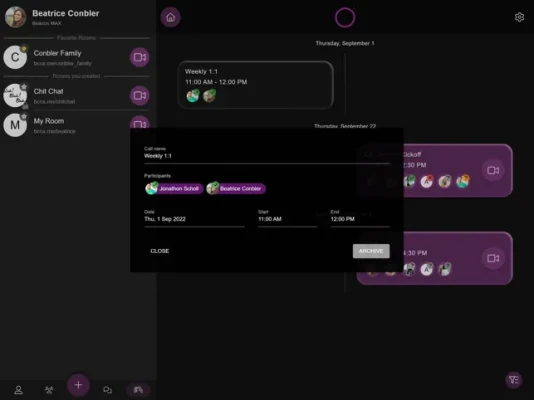Start video call in Chit Chat room
534x400 pixels.
(140, 95)
